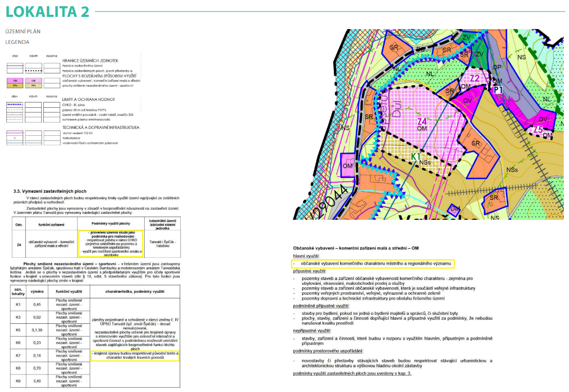Click the CHKO blue triangles legend symbol

[x=14, y=105]
